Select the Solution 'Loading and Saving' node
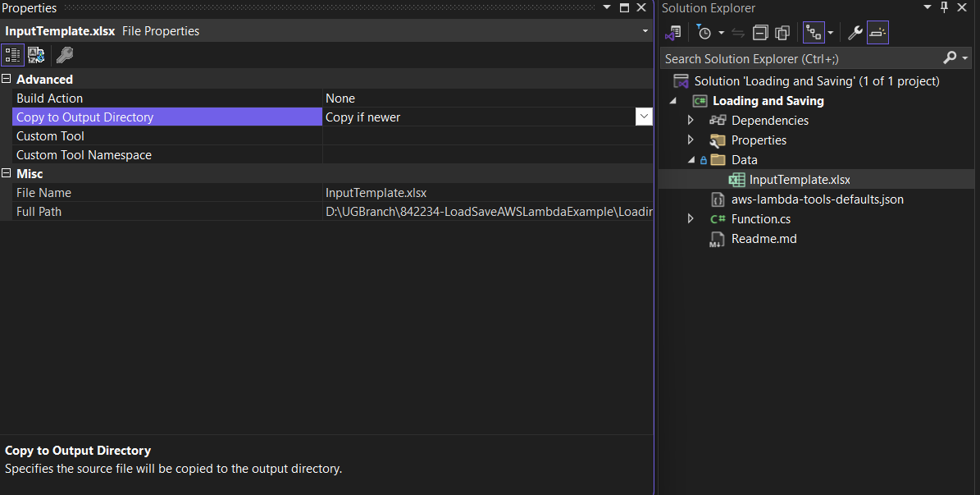980x495 pixels. pyautogui.click(x=816, y=81)
